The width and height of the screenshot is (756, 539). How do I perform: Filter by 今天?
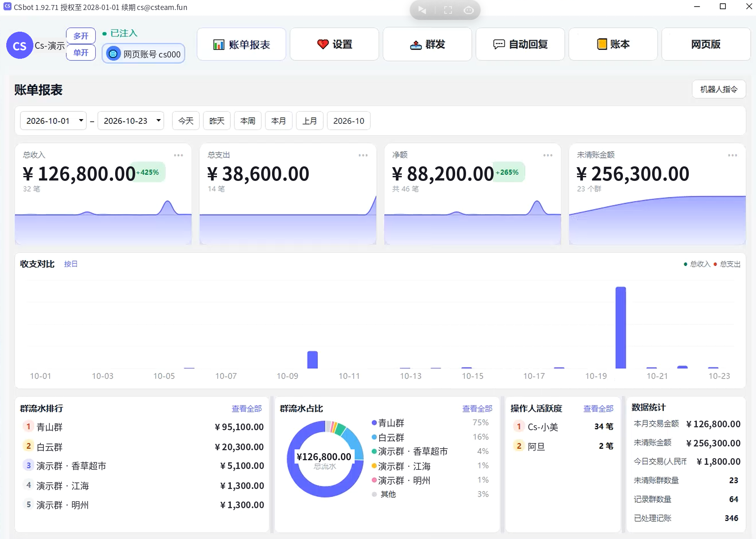pyautogui.click(x=186, y=121)
